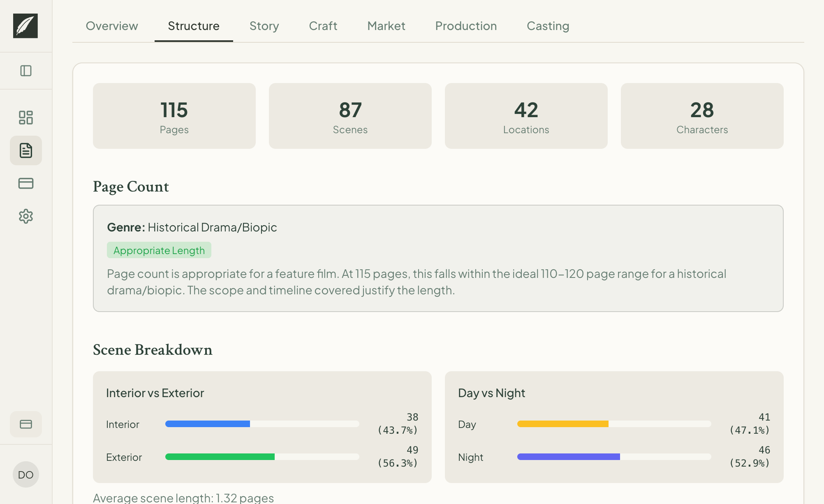Viewport: 824px width, 504px height.
Task: Click the 87 Scenes stat card
Action: [x=350, y=116]
